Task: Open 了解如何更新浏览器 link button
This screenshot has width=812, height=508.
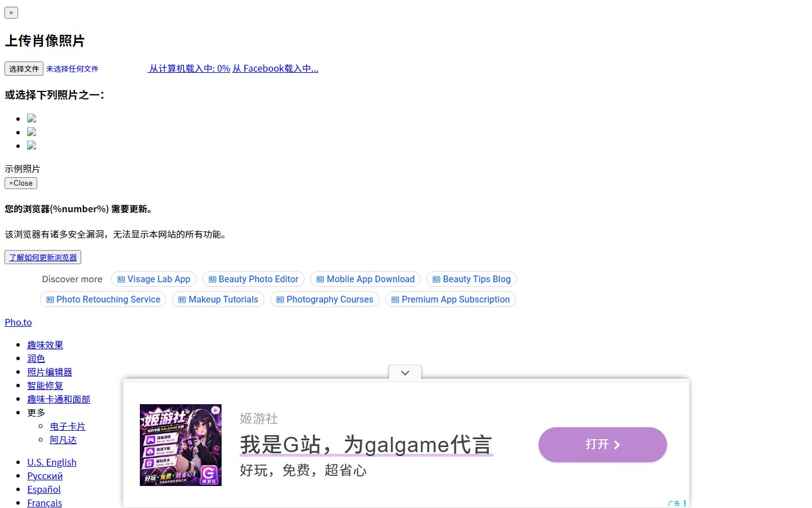Action: pyautogui.click(x=43, y=257)
